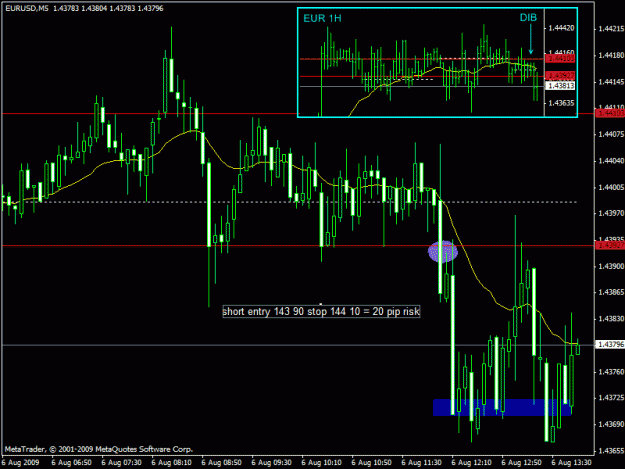This screenshot has height=469, width=625.
Task: Click the '6 Aug 08:10' time axis label
Action: 171,463
